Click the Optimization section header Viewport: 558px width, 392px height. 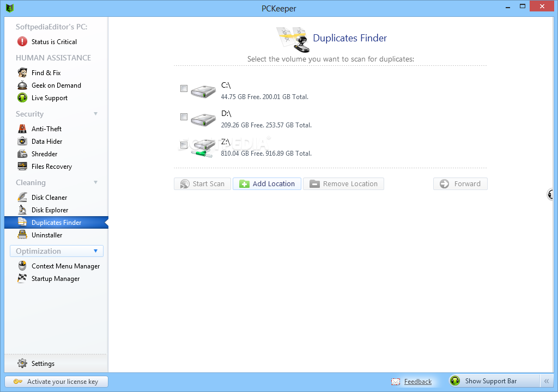coord(57,251)
